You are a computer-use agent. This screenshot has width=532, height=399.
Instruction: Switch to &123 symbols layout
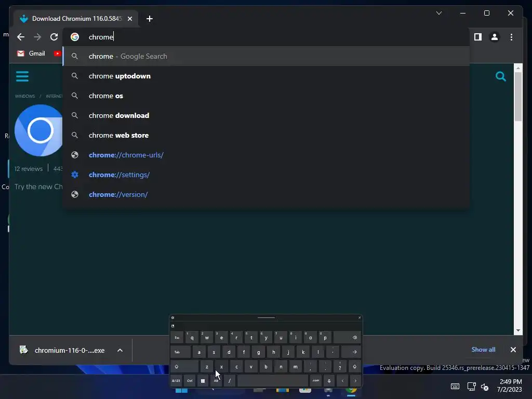coord(176,381)
